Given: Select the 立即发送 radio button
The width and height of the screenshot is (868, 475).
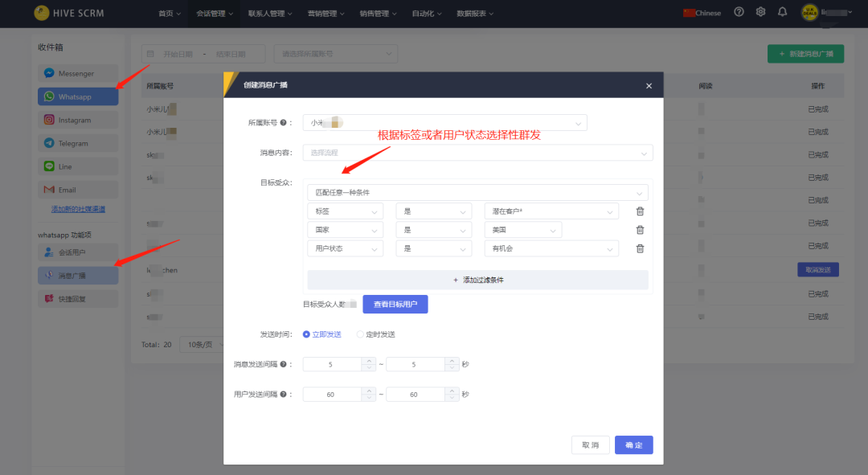Looking at the screenshot, I should coord(306,334).
